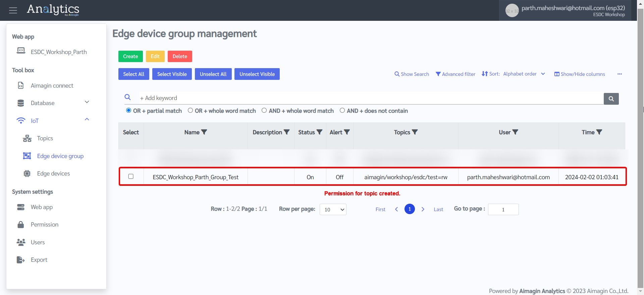Filter the Topics column with funnel icon
644x295 pixels.
(415, 132)
